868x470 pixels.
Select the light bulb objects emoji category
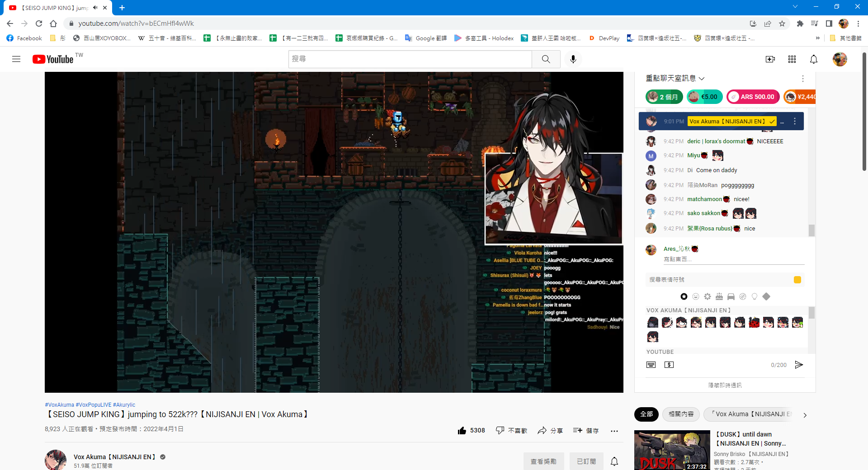click(x=755, y=296)
